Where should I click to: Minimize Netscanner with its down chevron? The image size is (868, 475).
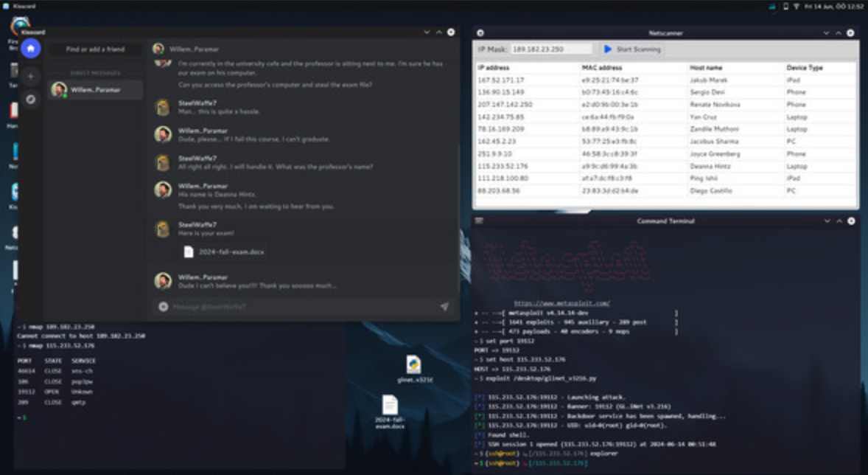[826, 33]
